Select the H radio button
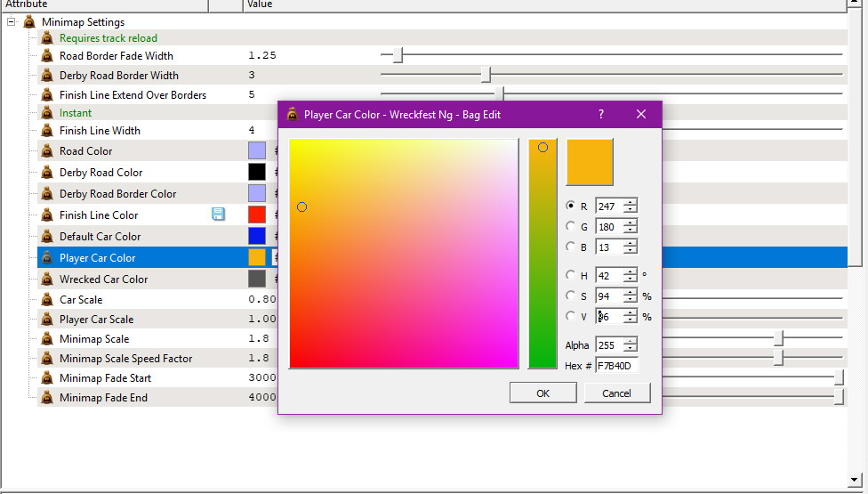This screenshot has width=868, height=494. coord(570,275)
